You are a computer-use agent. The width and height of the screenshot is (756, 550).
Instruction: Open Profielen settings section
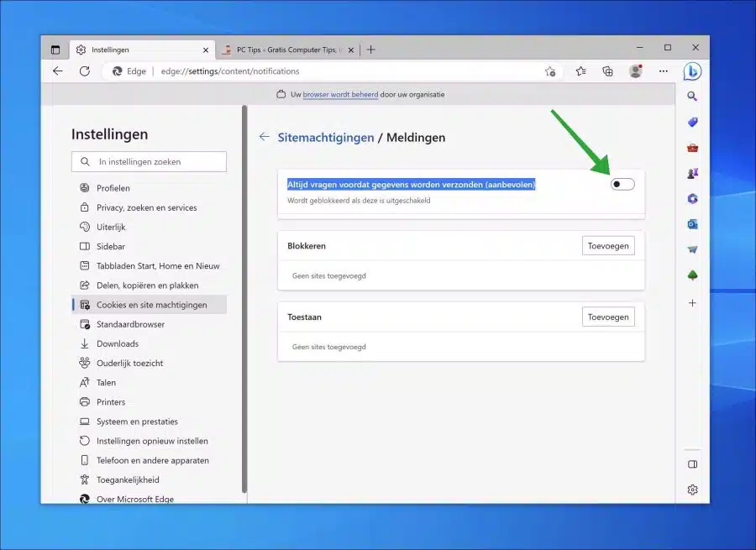coord(150,188)
